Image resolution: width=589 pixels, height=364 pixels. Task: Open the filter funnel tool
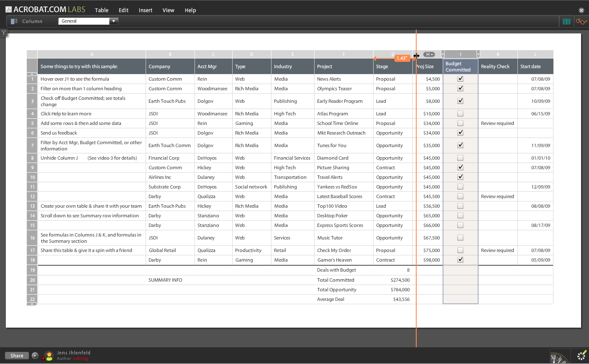point(4,33)
